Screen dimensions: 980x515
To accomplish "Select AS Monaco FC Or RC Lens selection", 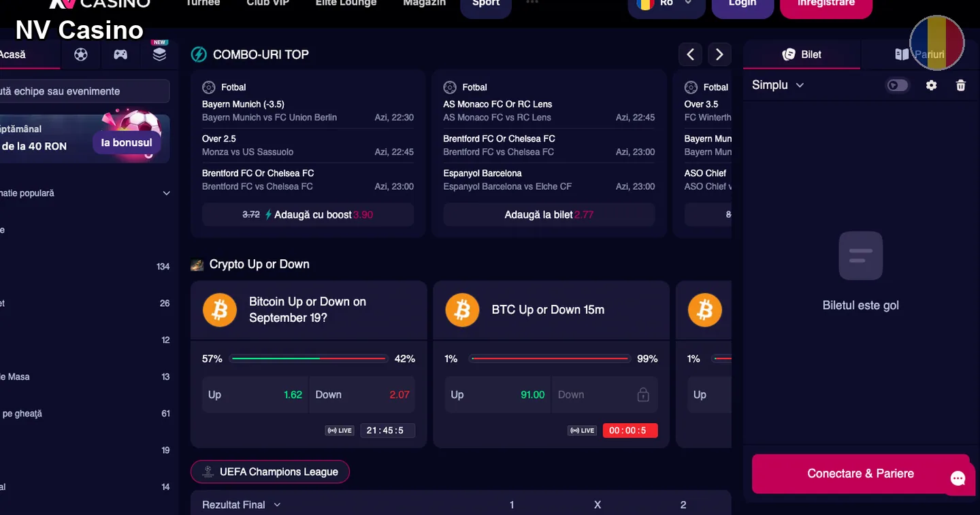I will [x=549, y=111].
